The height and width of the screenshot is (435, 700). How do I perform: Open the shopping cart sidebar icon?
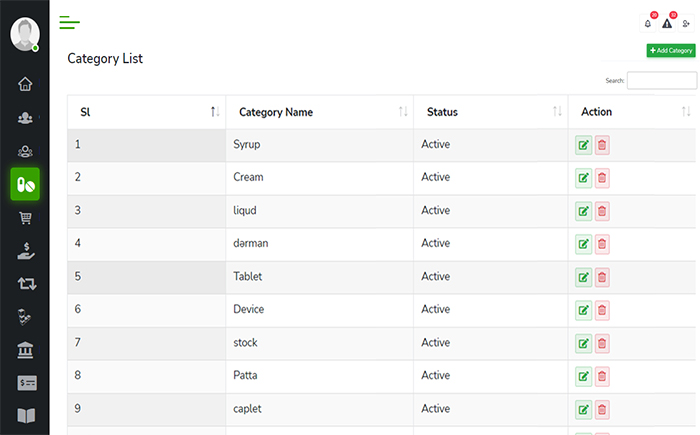coord(25,217)
